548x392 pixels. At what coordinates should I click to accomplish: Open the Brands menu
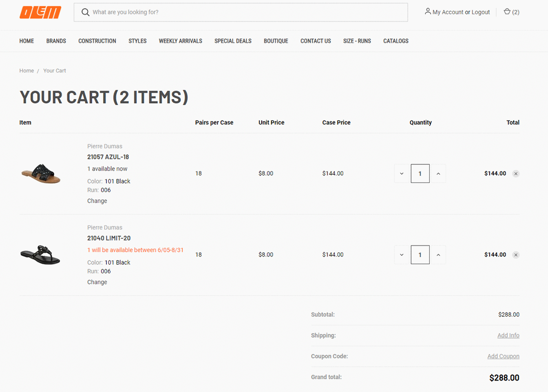point(56,41)
